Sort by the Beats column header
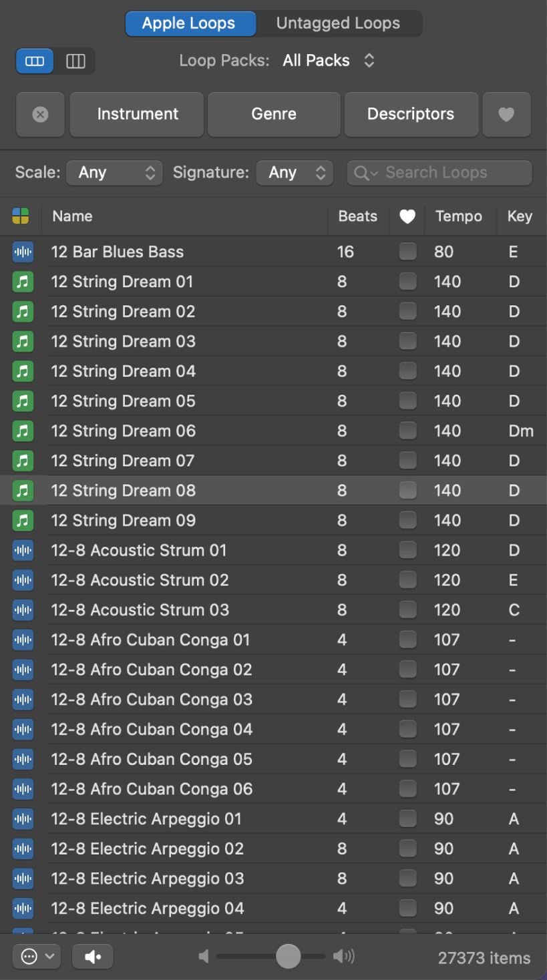Image resolution: width=547 pixels, height=980 pixels. click(358, 216)
